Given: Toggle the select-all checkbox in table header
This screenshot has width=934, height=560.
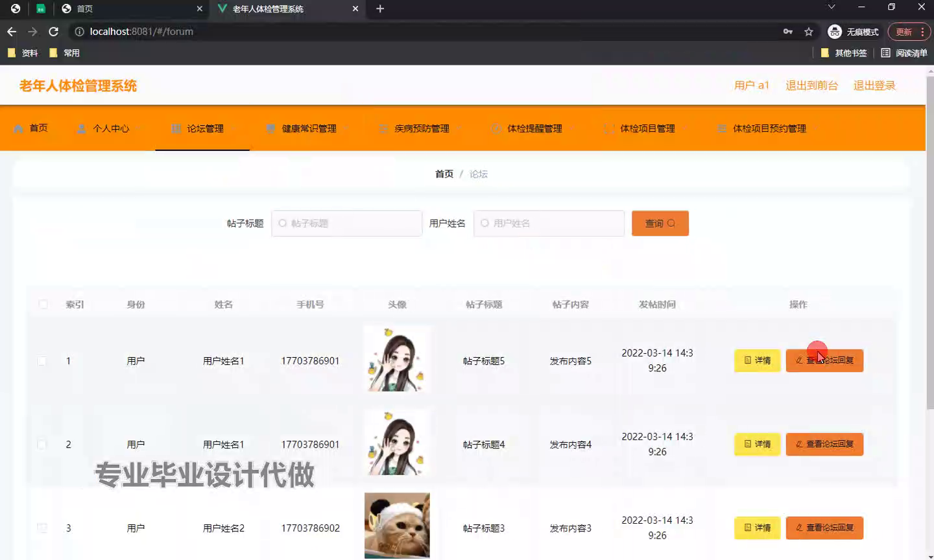Looking at the screenshot, I should click(43, 304).
